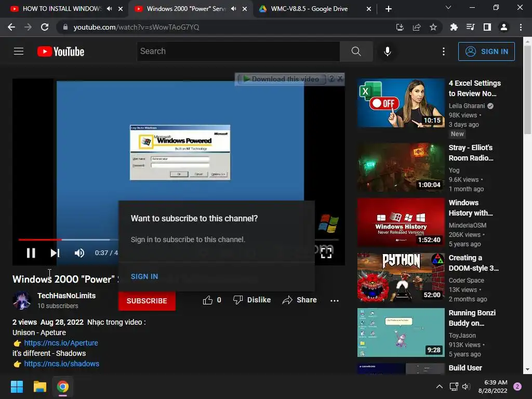
Task: Open Windows Start menu
Action: pos(17,387)
